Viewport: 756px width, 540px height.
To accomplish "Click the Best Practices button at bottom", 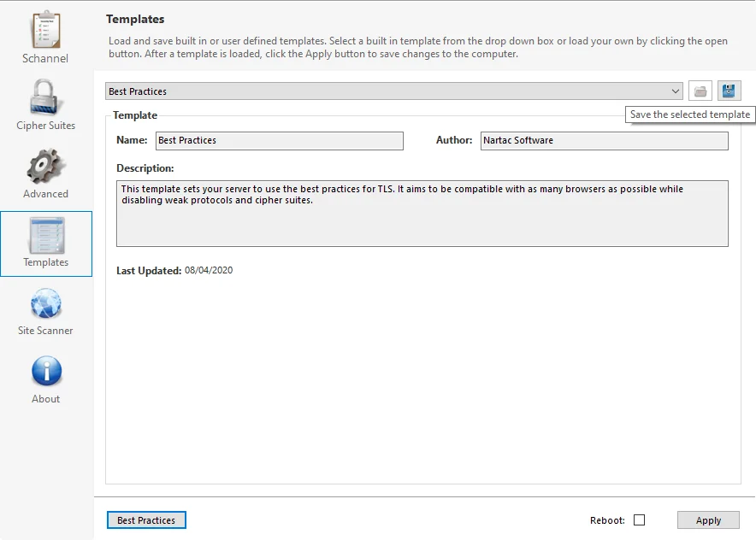I will click(146, 520).
